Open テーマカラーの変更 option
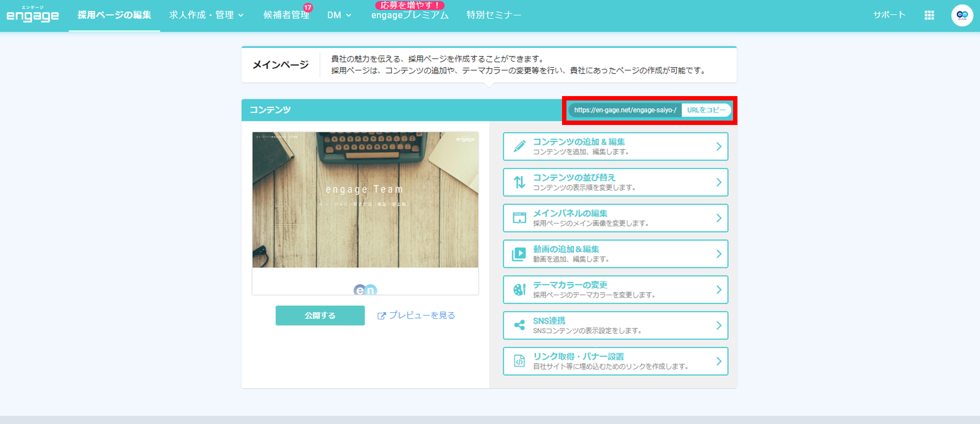This screenshot has width=980, height=424. (x=615, y=289)
